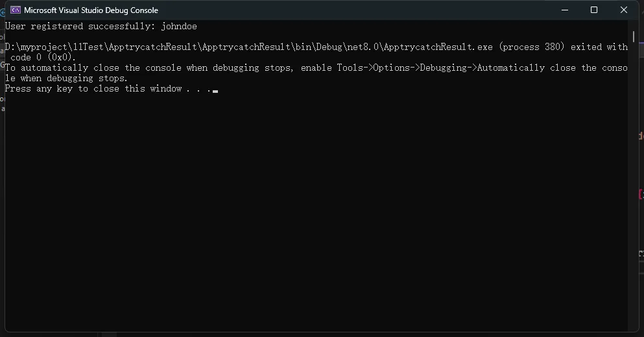Click the '(process 380)' text

click(532, 47)
